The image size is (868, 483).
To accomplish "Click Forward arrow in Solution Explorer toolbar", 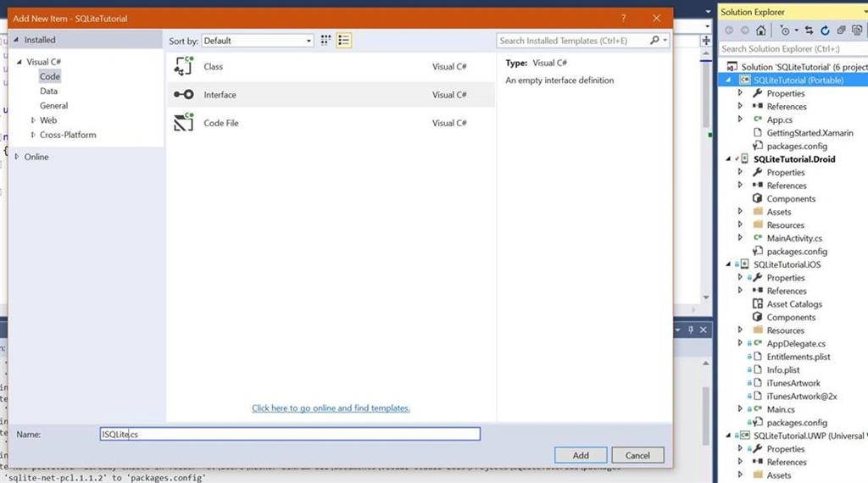I will [745, 31].
